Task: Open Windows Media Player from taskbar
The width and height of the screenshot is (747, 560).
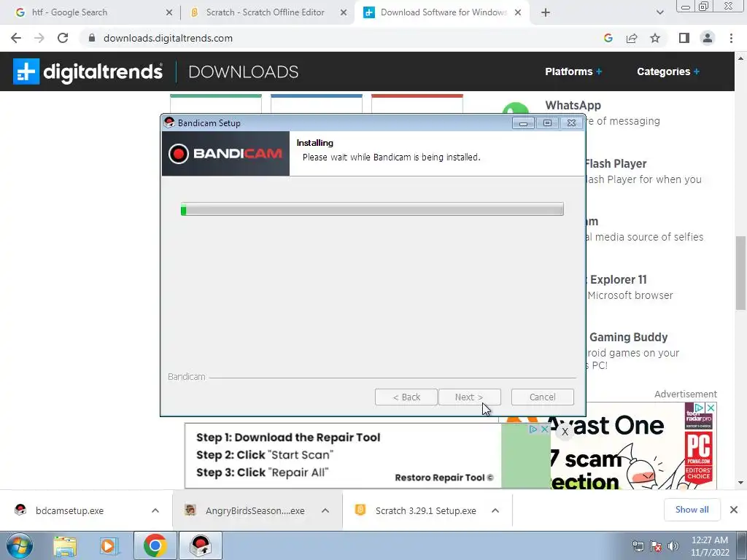Action: pos(109,545)
